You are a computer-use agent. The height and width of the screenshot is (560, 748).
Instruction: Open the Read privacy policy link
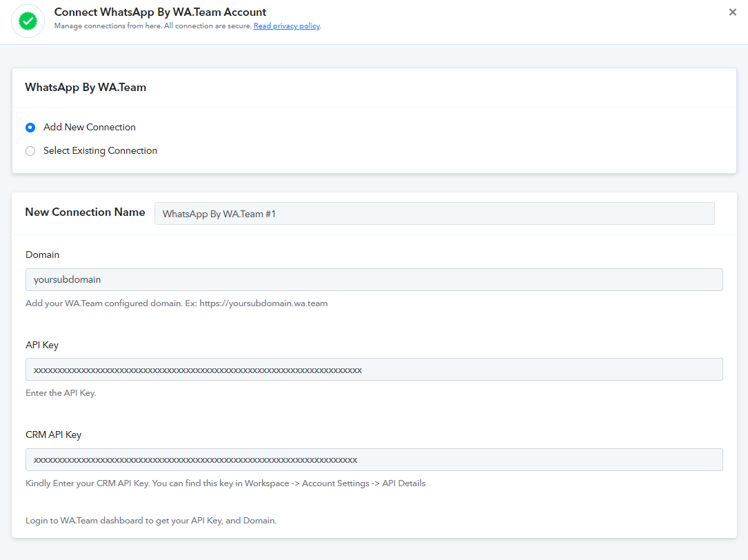[287, 26]
